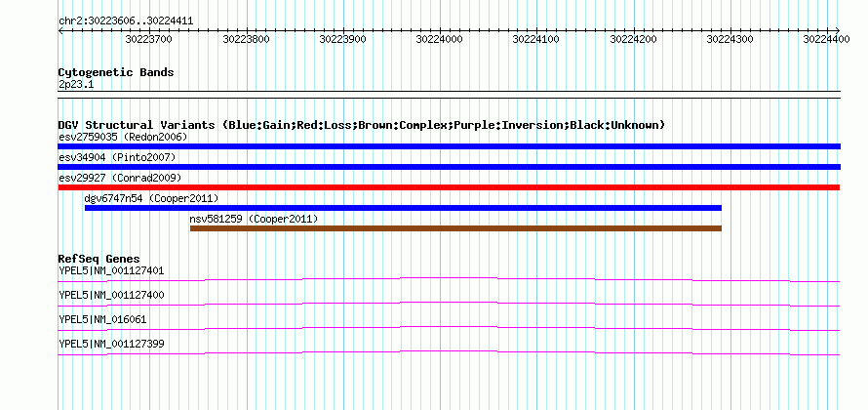Select the red loss bar of esv29927

point(449,187)
